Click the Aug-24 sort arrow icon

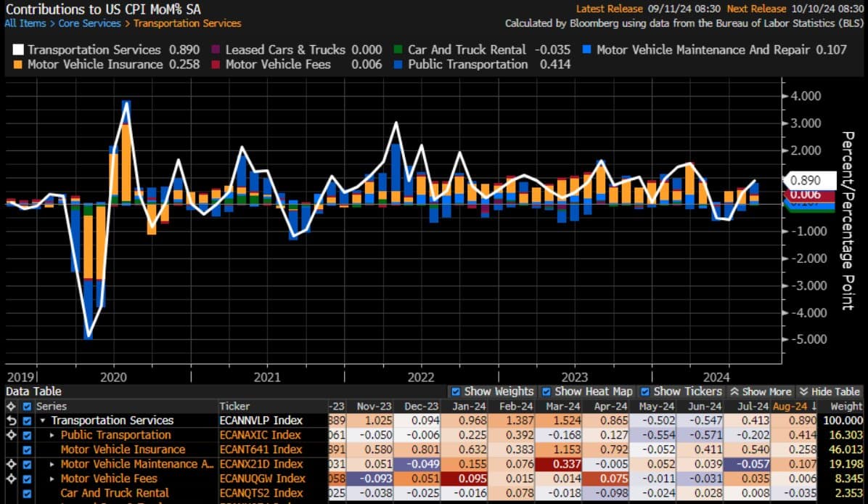coord(813,407)
